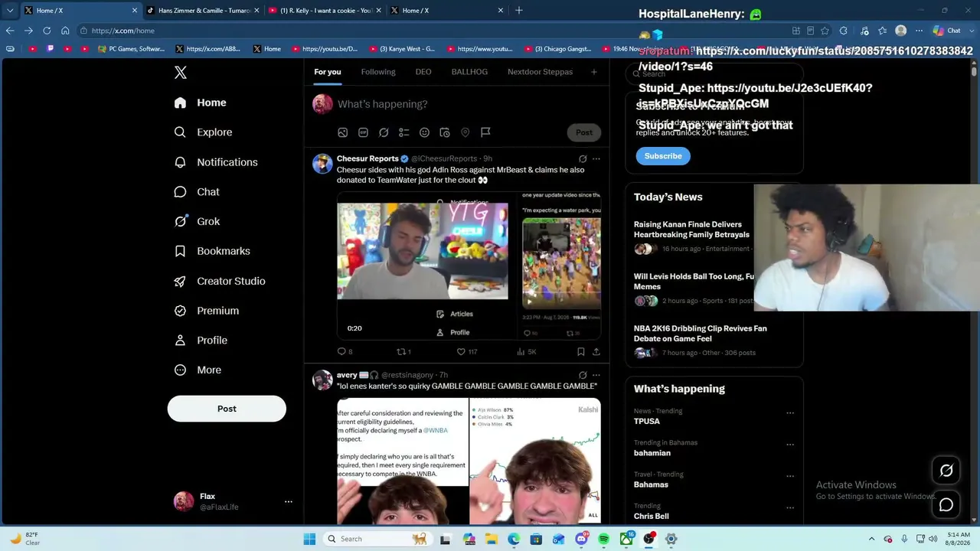Viewport: 980px width, 551px height.
Task: Open Spotify from the taskbar
Action: click(603, 539)
